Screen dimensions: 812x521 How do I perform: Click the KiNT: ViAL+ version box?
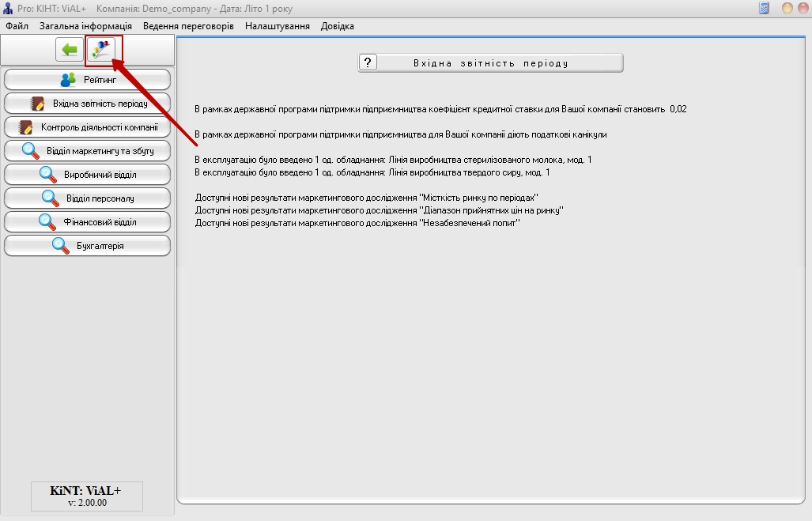click(x=86, y=496)
